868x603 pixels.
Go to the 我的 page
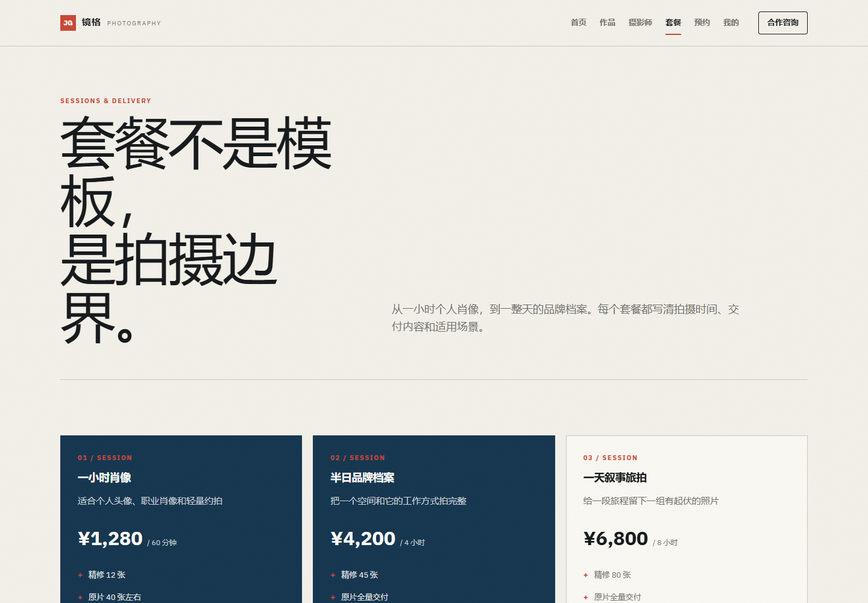(x=731, y=22)
